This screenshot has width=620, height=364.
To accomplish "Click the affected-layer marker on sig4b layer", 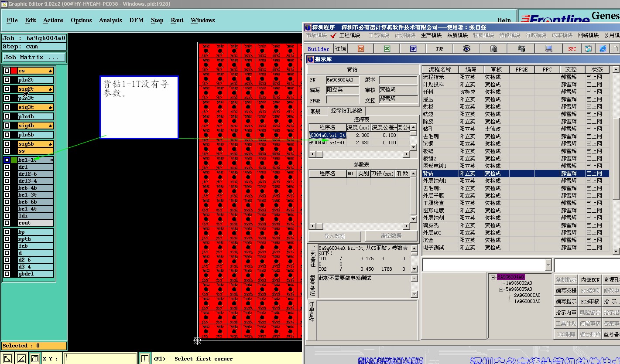I will pos(51,126).
